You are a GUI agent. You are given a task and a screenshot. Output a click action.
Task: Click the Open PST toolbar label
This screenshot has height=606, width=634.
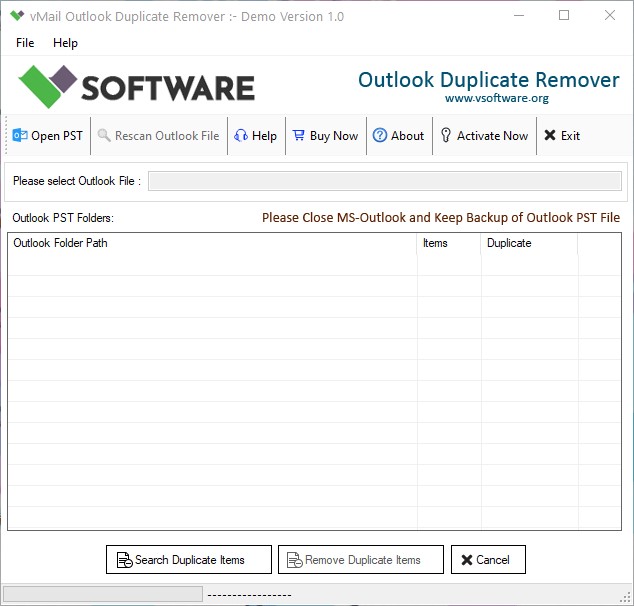(57, 135)
